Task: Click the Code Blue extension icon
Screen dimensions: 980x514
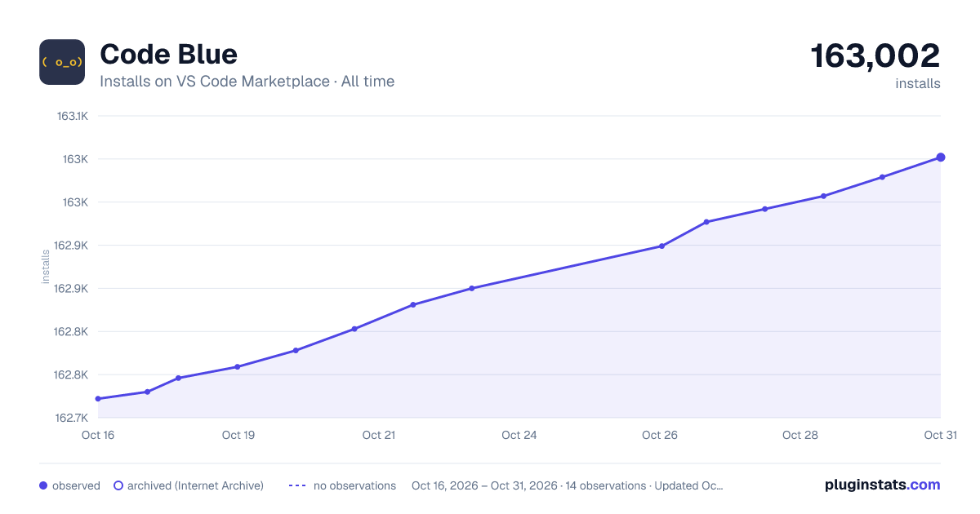Action: pyautogui.click(x=62, y=62)
